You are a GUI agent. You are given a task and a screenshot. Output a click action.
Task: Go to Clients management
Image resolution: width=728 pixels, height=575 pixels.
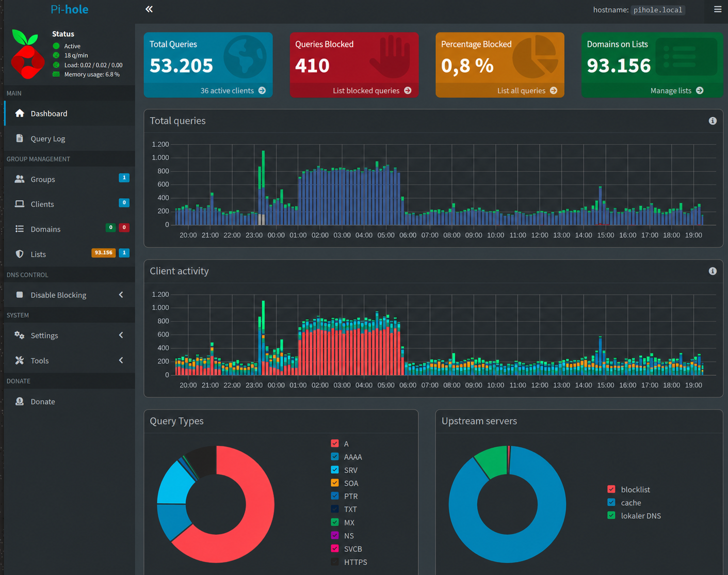69,204
